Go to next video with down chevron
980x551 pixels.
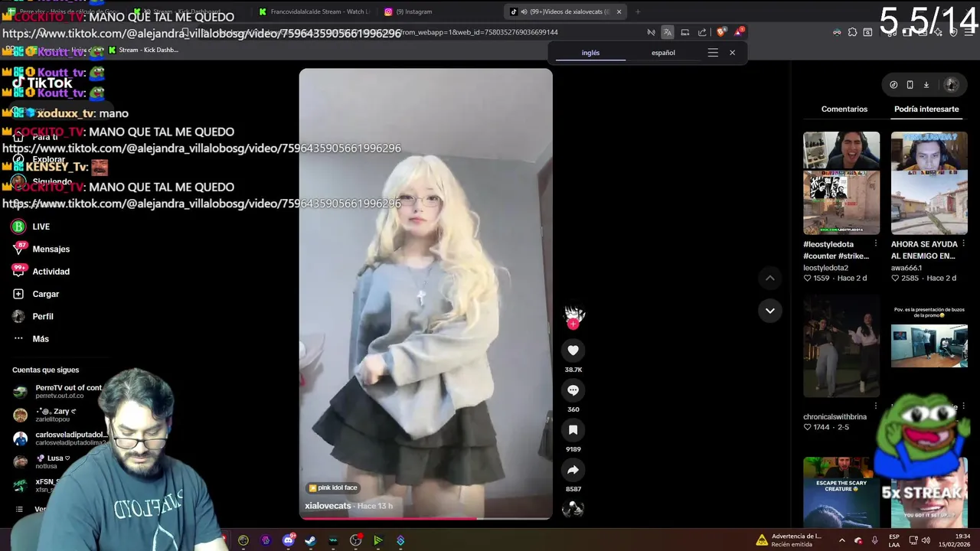[769, 311]
